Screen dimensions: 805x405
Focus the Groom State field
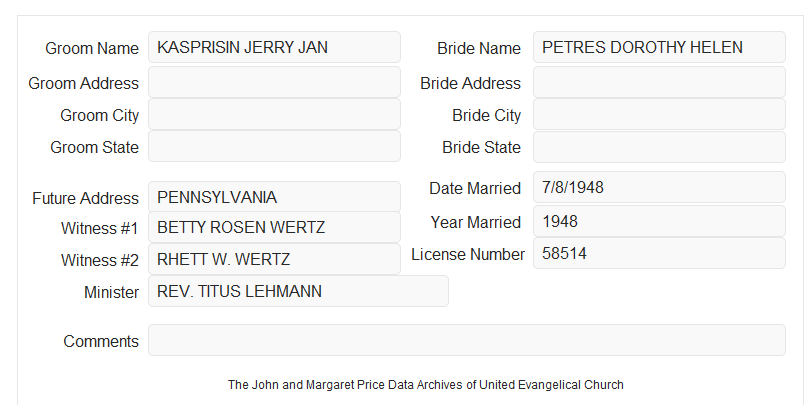click(274, 146)
